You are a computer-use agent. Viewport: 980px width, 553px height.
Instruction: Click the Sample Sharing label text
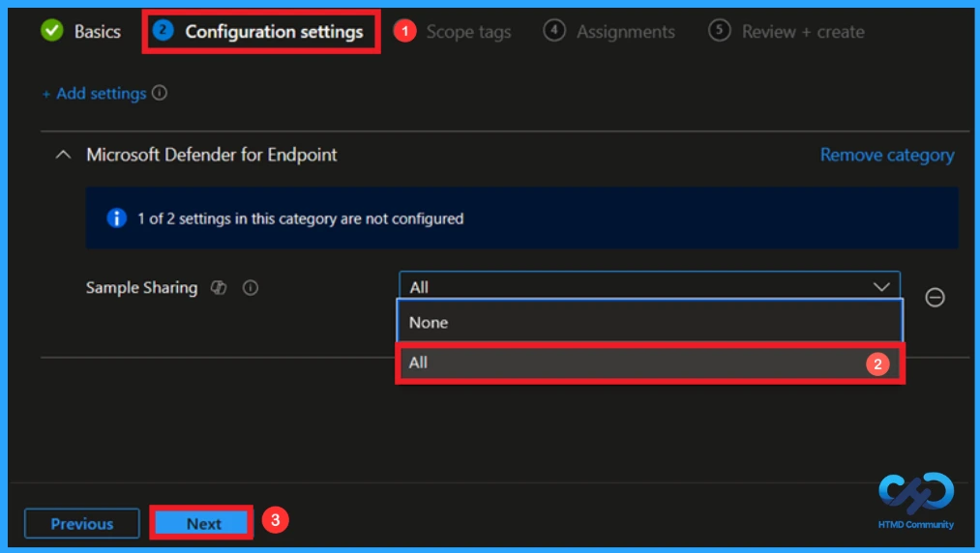141,287
